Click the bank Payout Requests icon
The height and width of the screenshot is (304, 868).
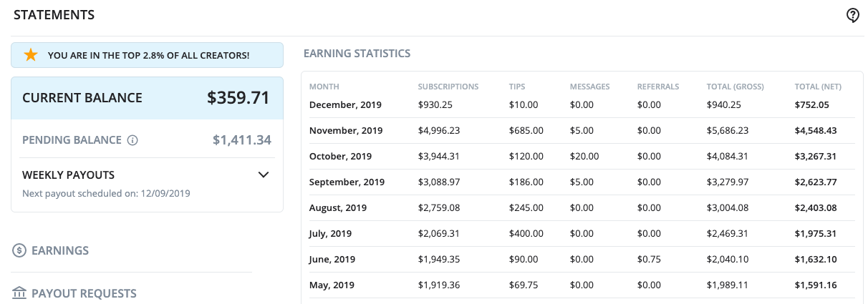(19, 293)
